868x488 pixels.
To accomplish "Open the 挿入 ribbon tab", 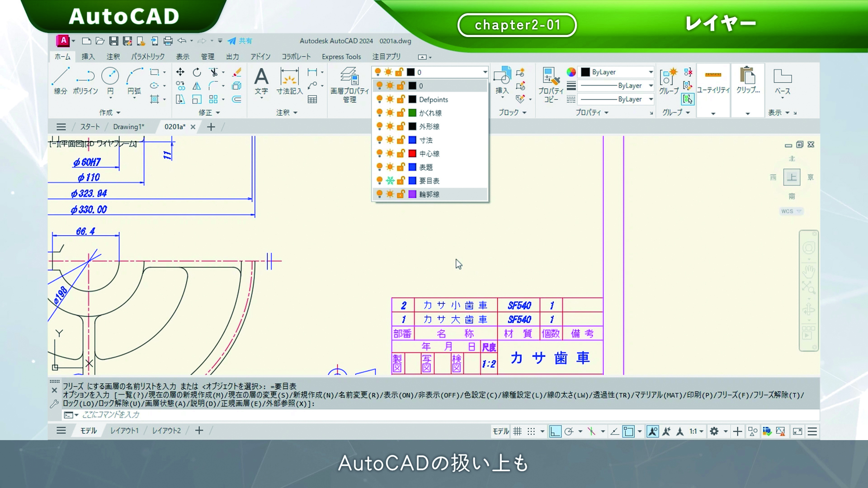I will coord(88,56).
